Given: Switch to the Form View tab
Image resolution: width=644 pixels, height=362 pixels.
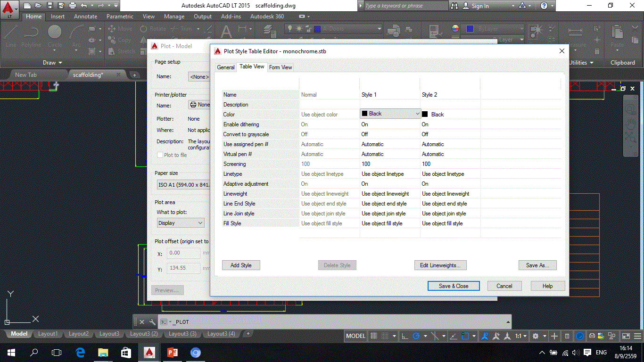Looking at the screenshot, I should 281,67.
